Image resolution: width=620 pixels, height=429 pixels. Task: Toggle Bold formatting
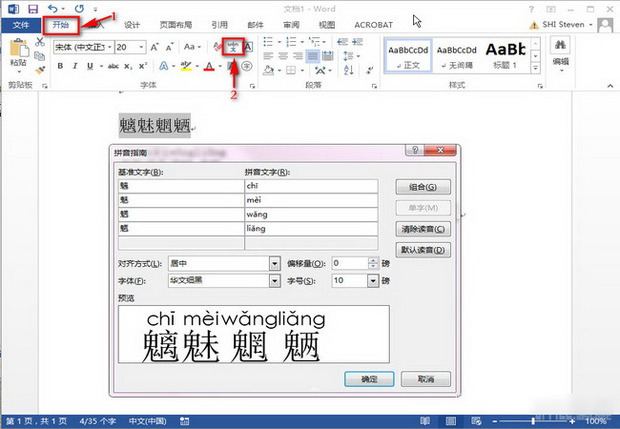click(60, 66)
